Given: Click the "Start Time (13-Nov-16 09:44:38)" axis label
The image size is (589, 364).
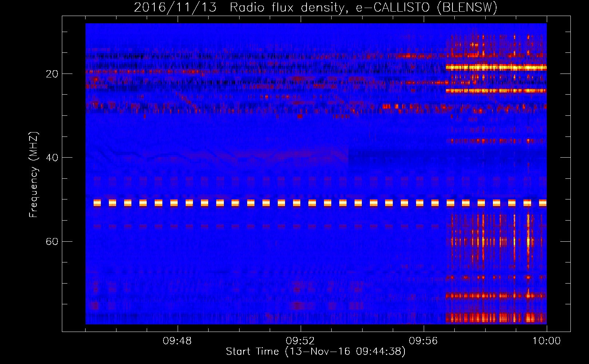Looking at the screenshot, I should 316,352.
